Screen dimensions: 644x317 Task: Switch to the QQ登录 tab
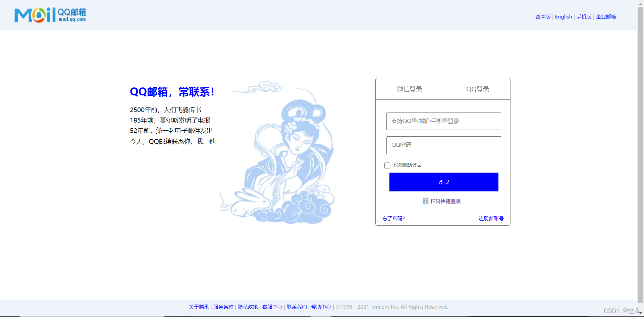click(478, 89)
